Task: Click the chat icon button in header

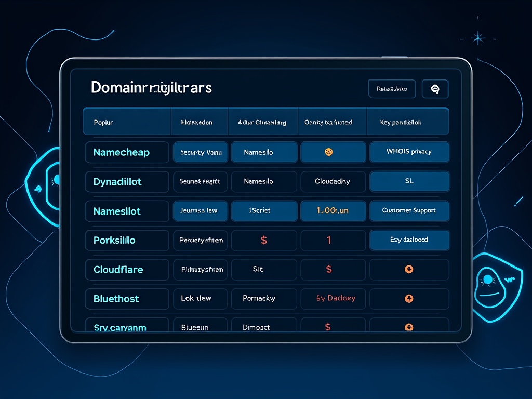Action: click(435, 89)
